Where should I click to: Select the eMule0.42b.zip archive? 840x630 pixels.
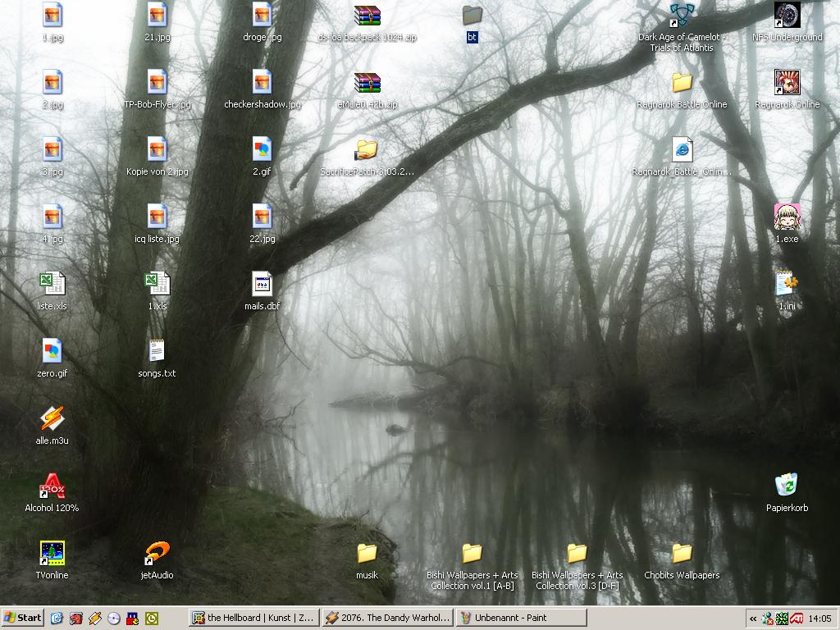click(367, 83)
